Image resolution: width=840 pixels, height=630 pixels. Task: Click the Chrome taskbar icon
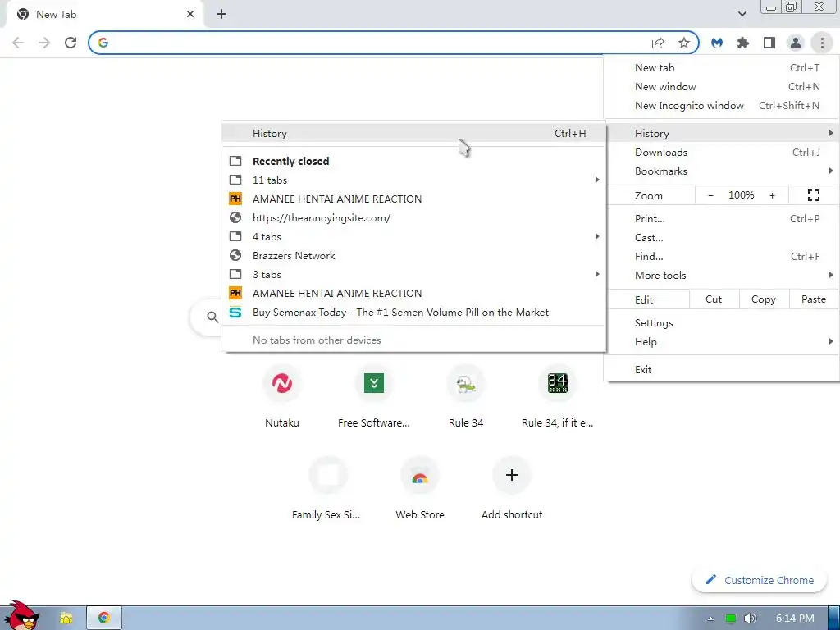coord(104,619)
